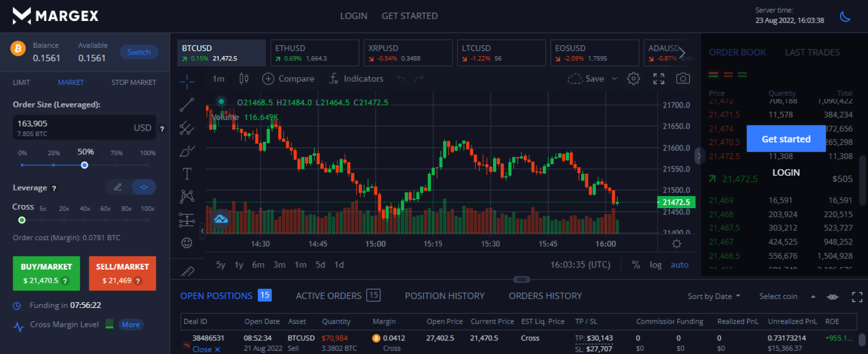The width and height of the screenshot is (868, 354).
Task: Expand the Save layout dropdown arrow
Action: pos(615,79)
